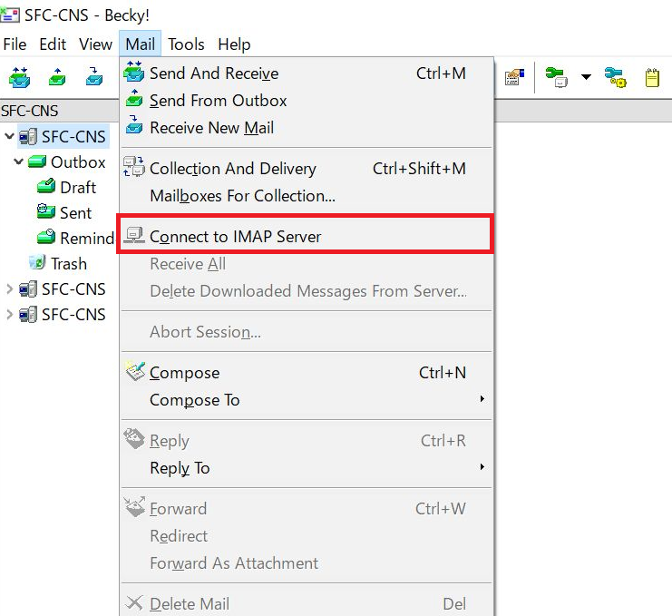This screenshot has width=672, height=616.
Task: Open dropdown arrow beside green mailbox icon
Action: tap(586, 78)
